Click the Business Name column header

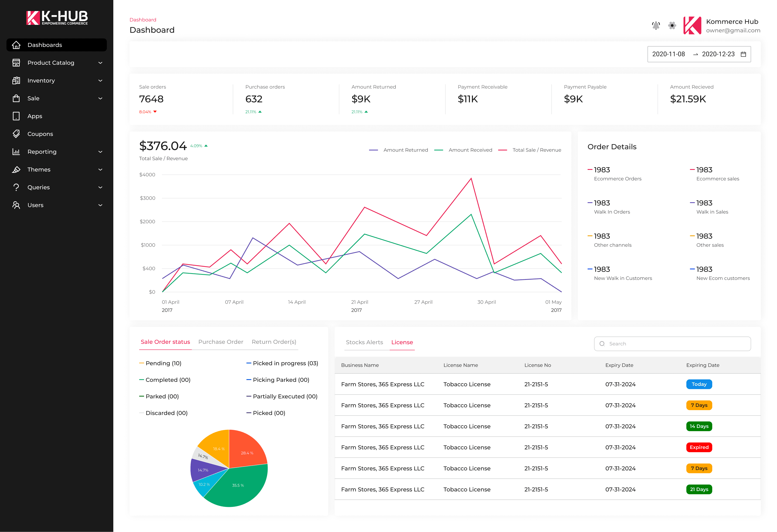click(x=360, y=365)
